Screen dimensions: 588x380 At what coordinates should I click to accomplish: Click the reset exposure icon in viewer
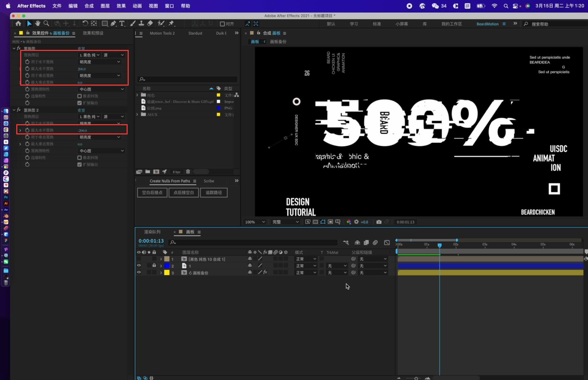tap(356, 222)
